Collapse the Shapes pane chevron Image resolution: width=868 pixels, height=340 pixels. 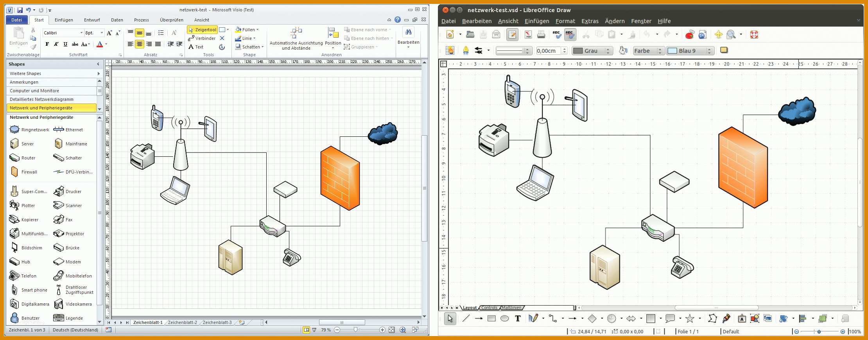coord(98,64)
